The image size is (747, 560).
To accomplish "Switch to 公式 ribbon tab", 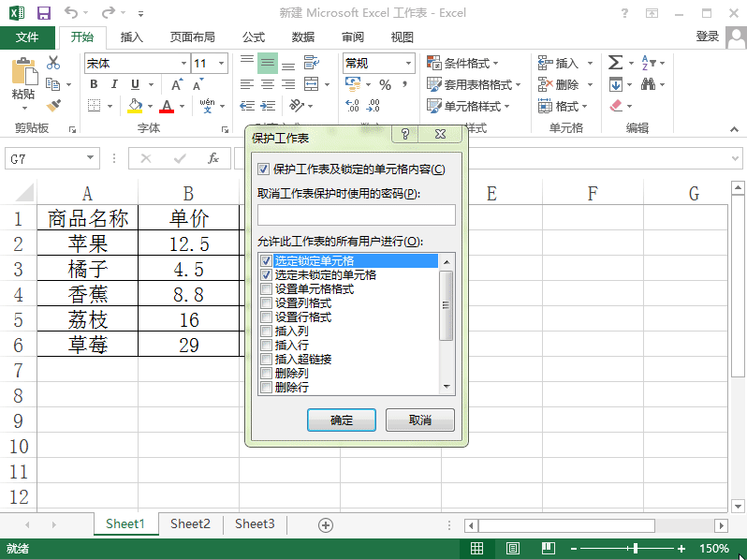I will tap(254, 37).
